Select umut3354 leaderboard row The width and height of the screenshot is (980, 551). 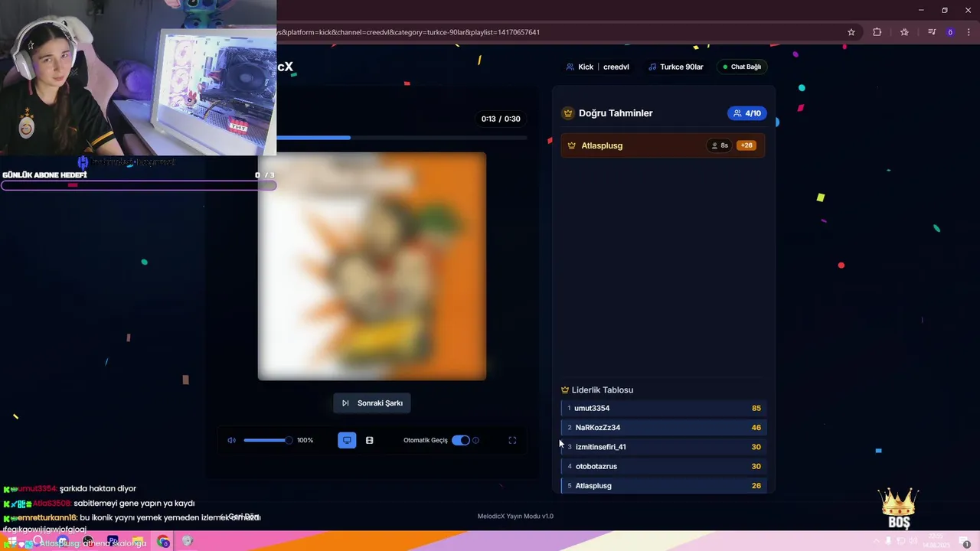point(663,408)
